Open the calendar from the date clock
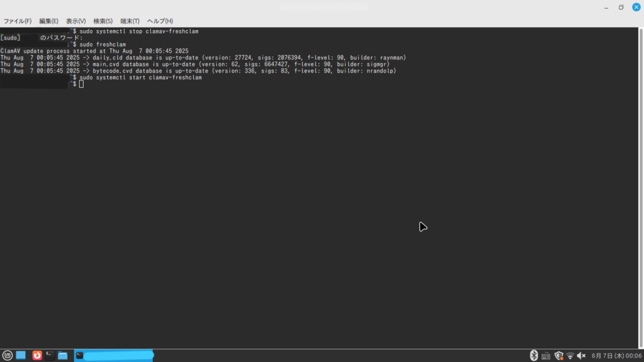The image size is (644, 362). (x=616, y=356)
